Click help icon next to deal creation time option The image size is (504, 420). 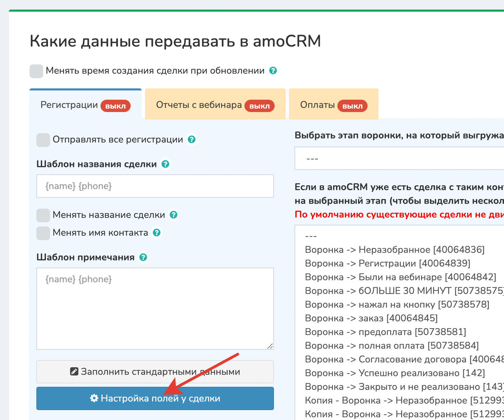pos(273,71)
